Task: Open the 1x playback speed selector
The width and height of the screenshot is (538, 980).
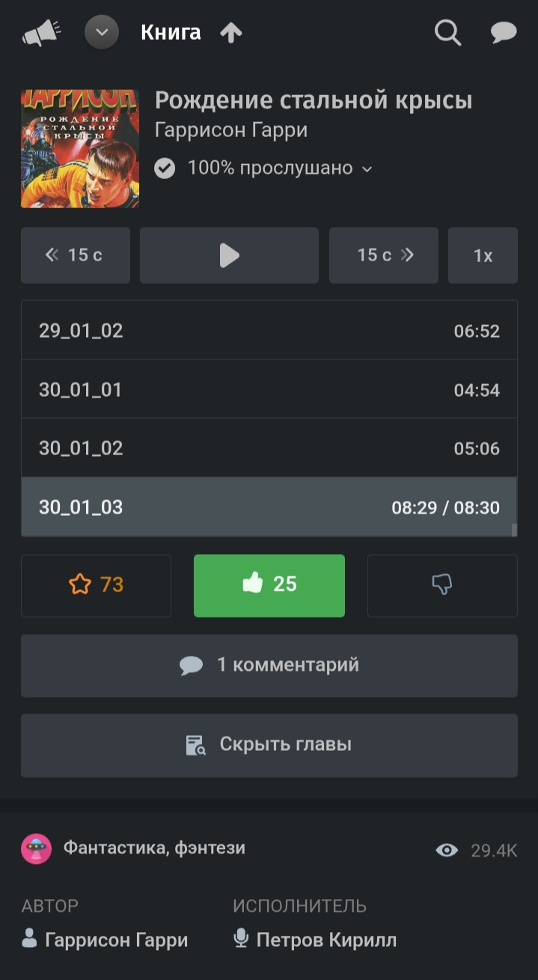Action: click(483, 255)
